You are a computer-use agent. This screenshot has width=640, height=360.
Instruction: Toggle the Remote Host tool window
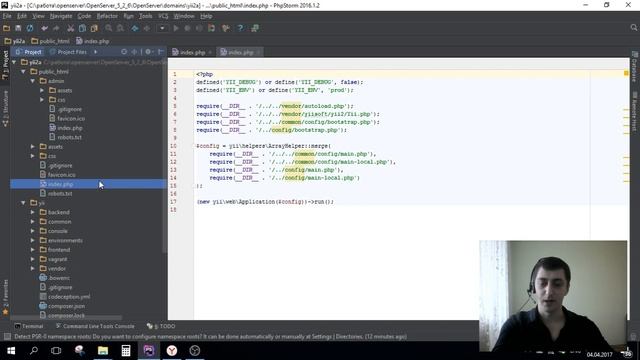635,111
